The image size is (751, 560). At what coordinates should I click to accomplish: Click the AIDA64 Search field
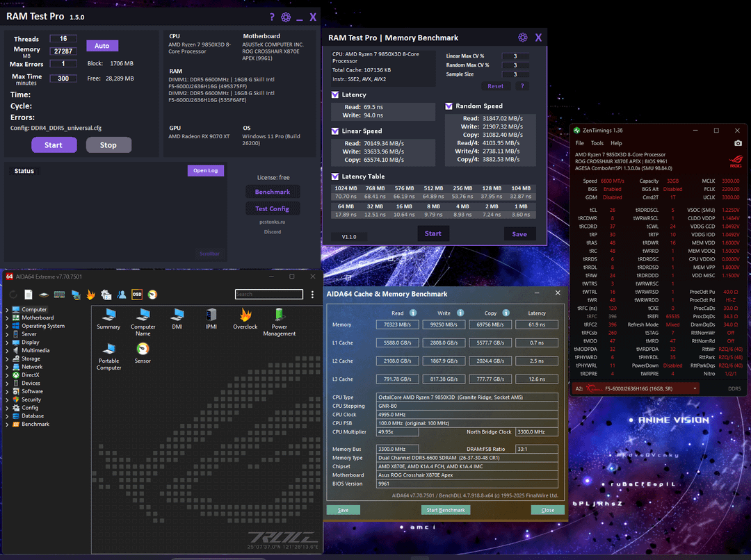tap(268, 295)
